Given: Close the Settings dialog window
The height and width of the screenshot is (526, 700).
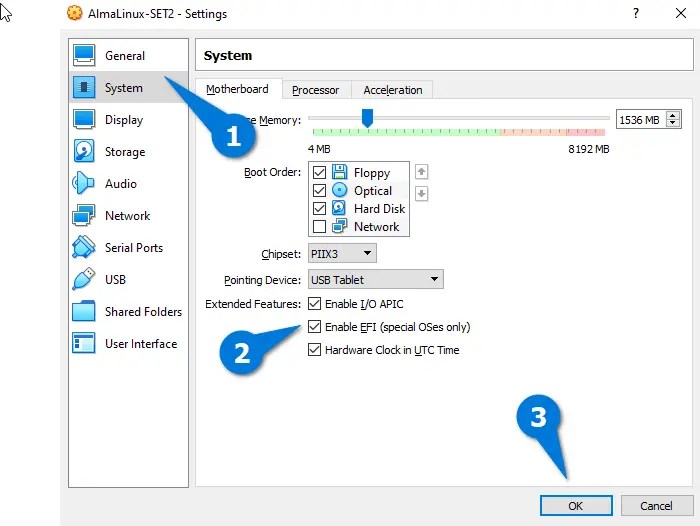Looking at the screenshot, I should [681, 13].
